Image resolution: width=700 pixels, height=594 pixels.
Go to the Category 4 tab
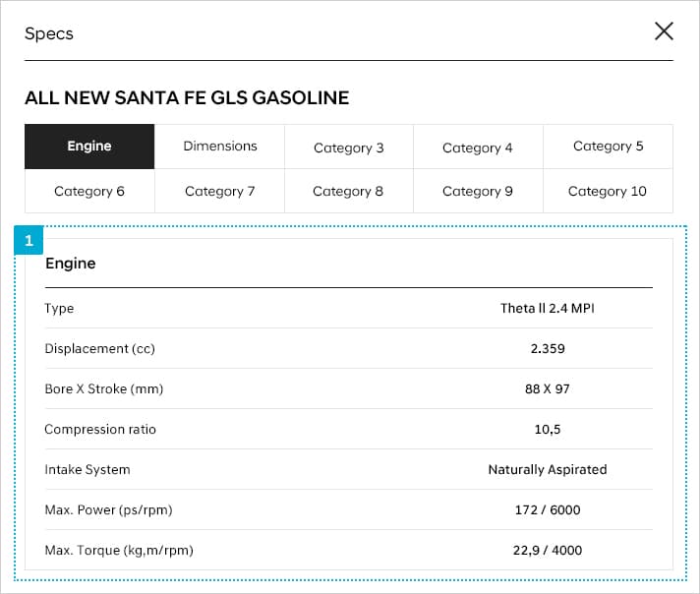tap(478, 148)
